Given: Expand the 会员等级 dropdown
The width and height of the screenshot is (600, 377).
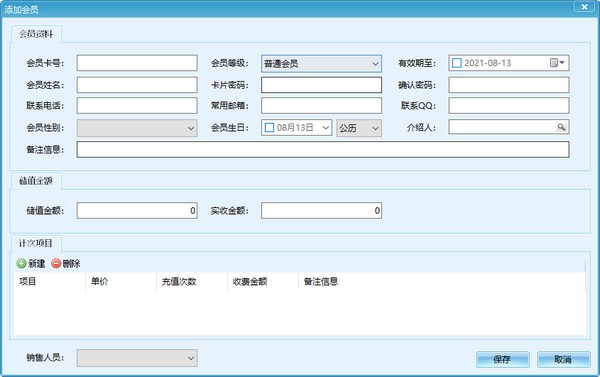Looking at the screenshot, I should click(x=375, y=64).
